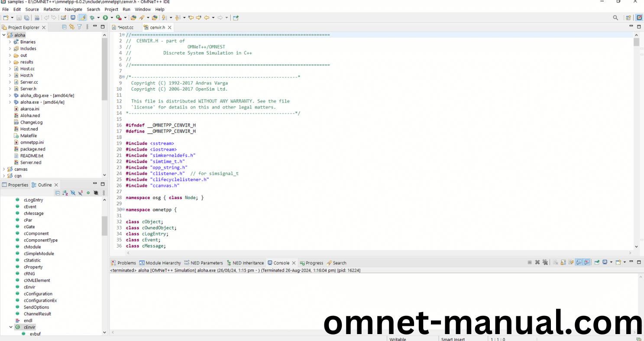
Task: Click the green Run button in toolbar
Action: coord(105,18)
